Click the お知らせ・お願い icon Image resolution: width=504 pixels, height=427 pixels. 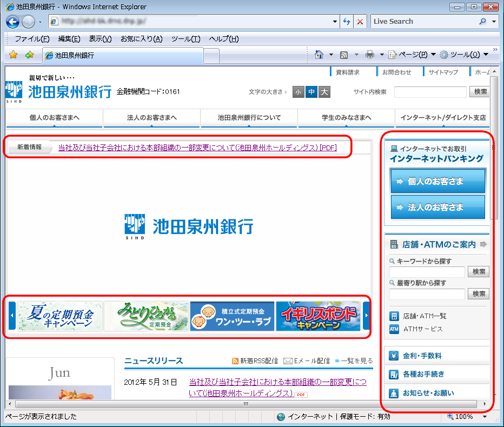[394, 393]
